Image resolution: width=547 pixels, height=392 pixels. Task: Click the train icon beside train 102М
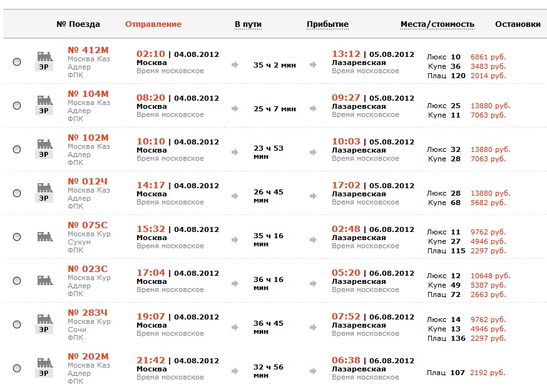tap(44, 144)
